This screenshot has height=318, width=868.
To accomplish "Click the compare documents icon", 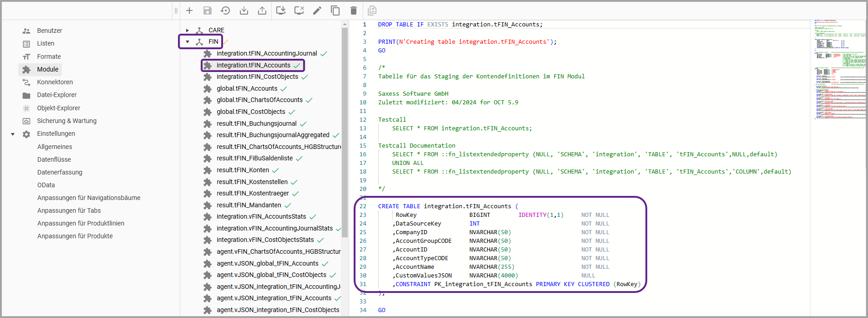I will click(372, 10).
